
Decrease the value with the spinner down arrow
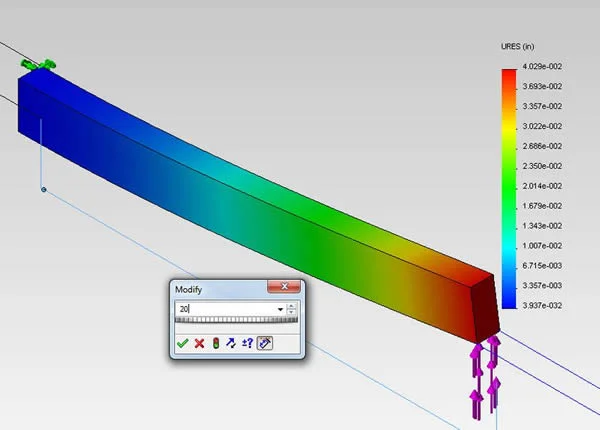point(291,314)
